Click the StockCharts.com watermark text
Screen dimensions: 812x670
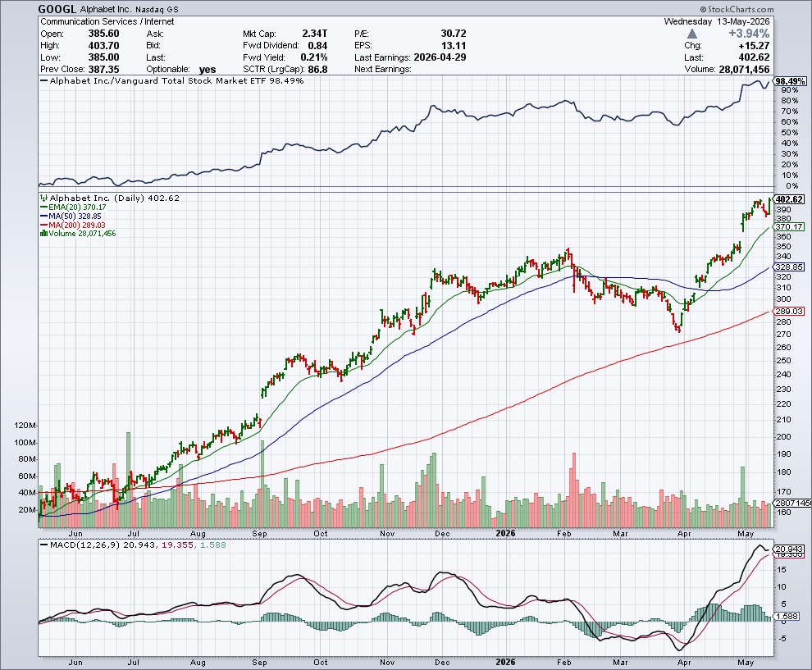[x=737, y=9]
